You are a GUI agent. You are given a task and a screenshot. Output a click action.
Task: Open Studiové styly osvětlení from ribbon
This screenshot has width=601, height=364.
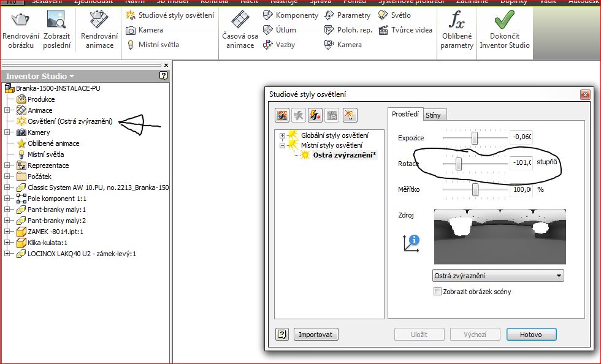170,15
